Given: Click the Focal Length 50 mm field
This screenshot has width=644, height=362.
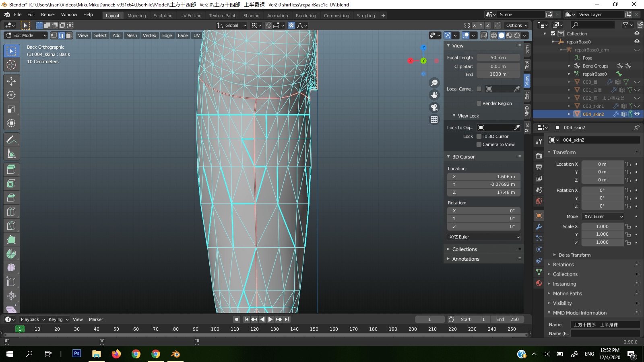Looking at the screenshot, I should 498,58.
